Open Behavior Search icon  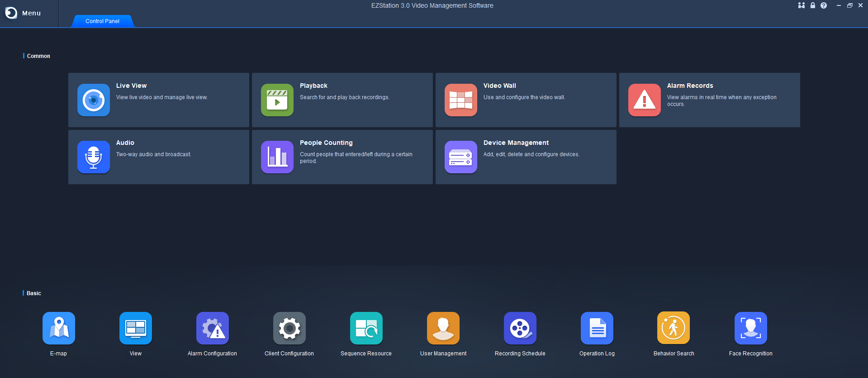tap(674, 328)
